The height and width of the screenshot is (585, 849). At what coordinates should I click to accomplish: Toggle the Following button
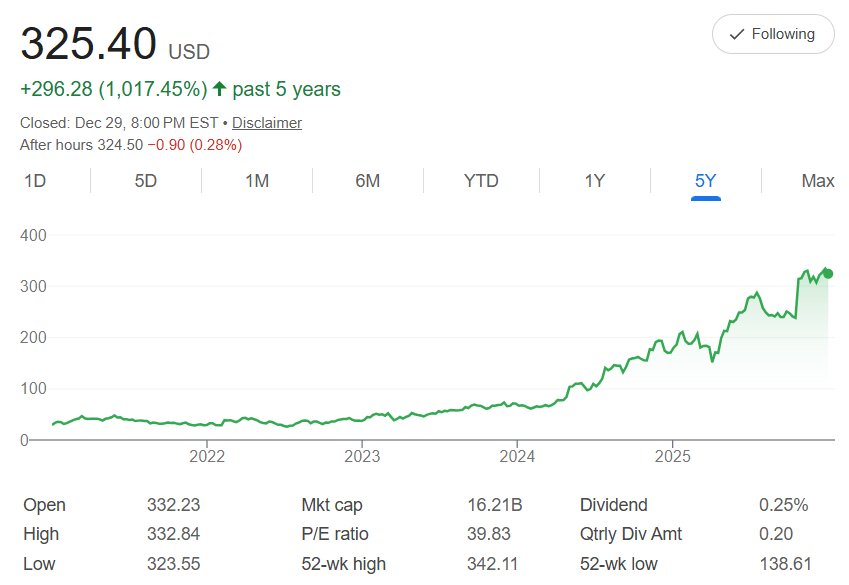coord(772,34)
